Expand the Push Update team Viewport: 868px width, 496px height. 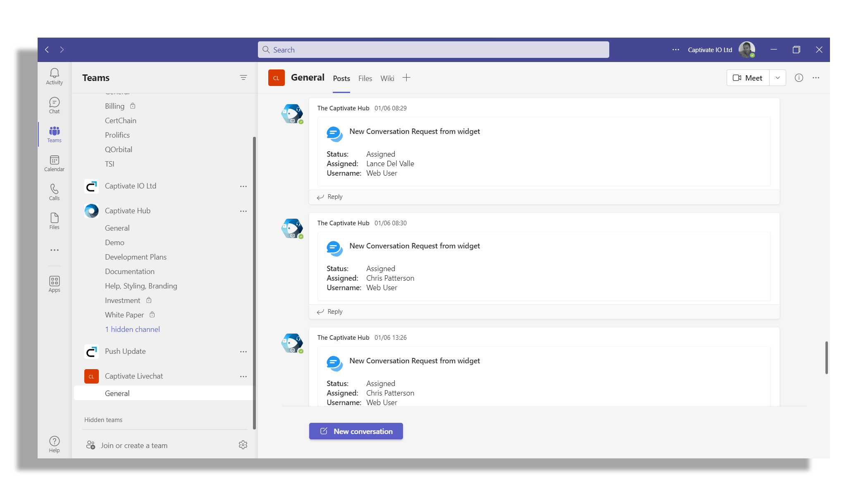(125, 351)
